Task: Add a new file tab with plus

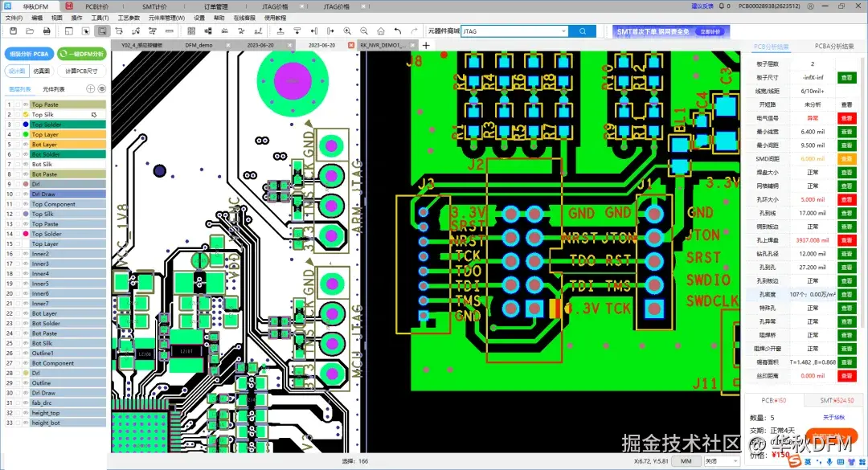Action: coord(426,46)
